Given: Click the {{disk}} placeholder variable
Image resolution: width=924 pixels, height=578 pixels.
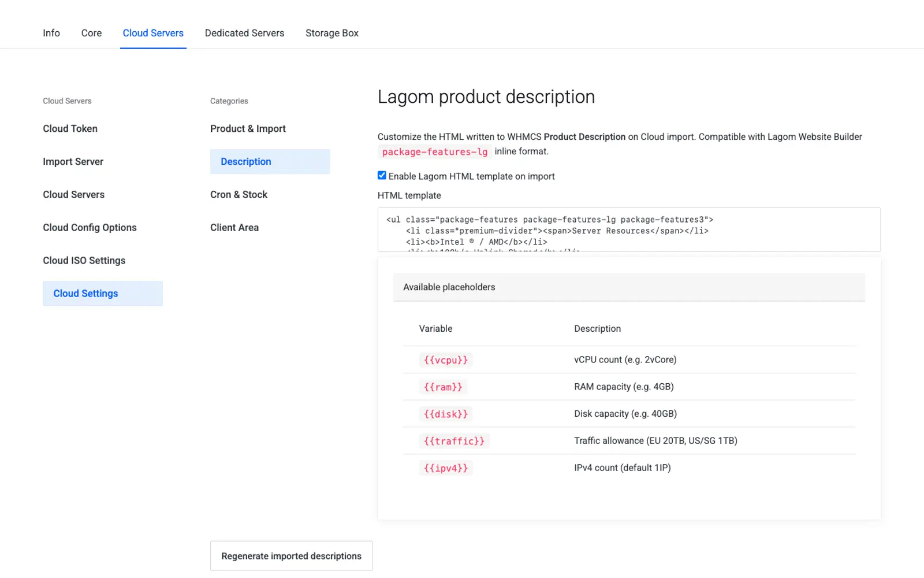Looking at the screenshot, I should tap(446, 414).
